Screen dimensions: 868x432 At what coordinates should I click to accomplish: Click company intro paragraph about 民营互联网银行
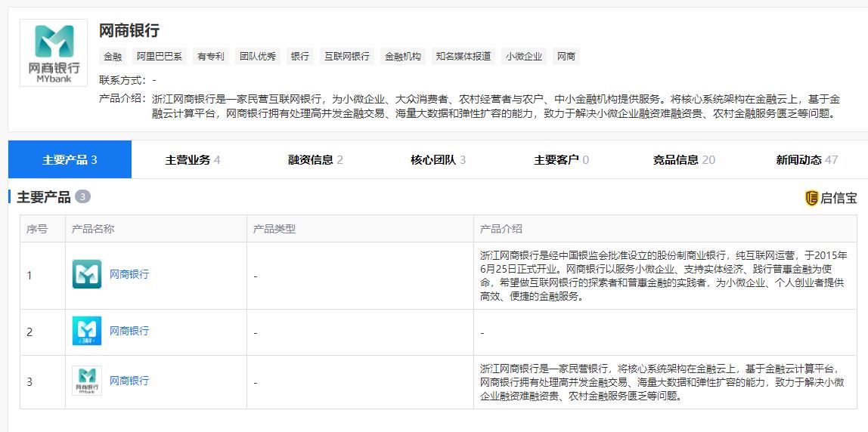tap(496, 106)
